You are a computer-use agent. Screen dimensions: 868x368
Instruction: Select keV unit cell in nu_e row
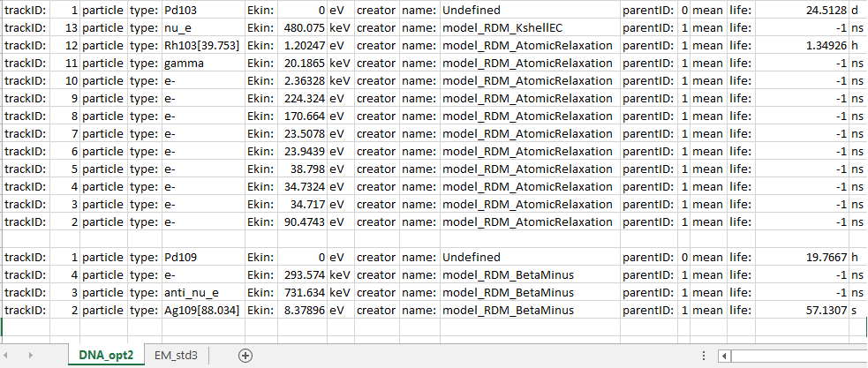click(x=341, y=27)
